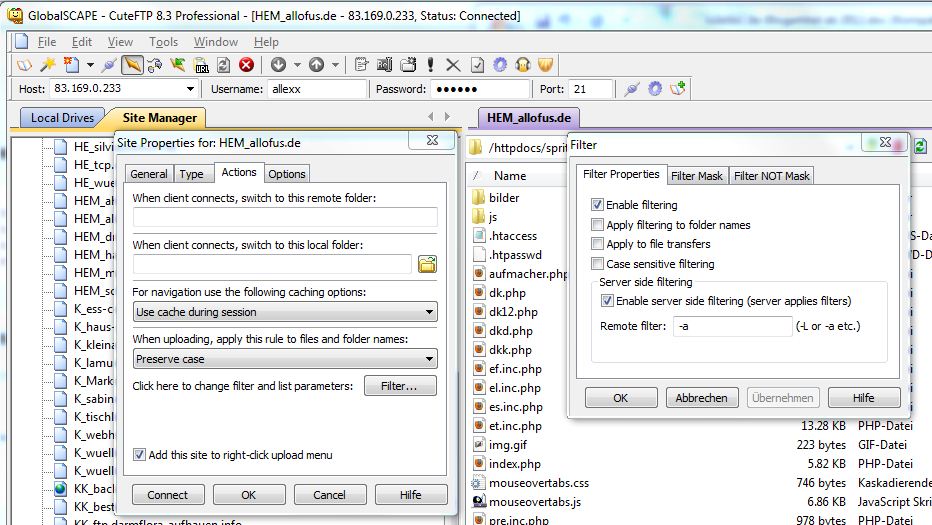Expand the Upload dropdown arrow
Screen dimensions: 932x525
click(x=335, y=65)
